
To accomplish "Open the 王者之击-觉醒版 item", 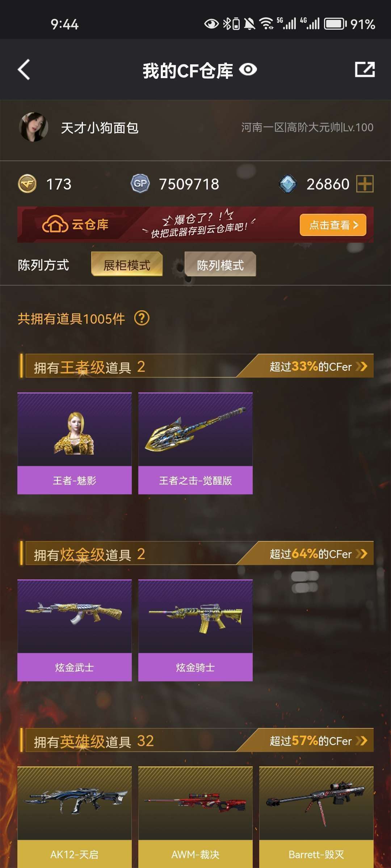I will [x=195, y=443].
